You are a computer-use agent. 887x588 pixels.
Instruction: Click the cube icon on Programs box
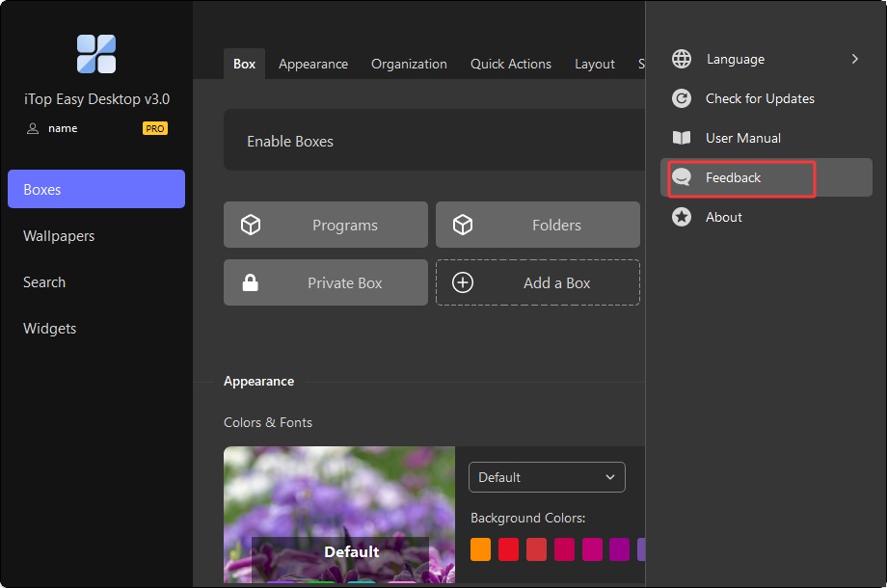(x=251, y=225)
